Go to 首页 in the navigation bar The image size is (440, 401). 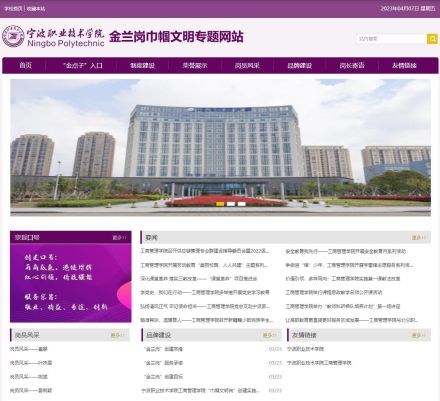coord(25,65)
